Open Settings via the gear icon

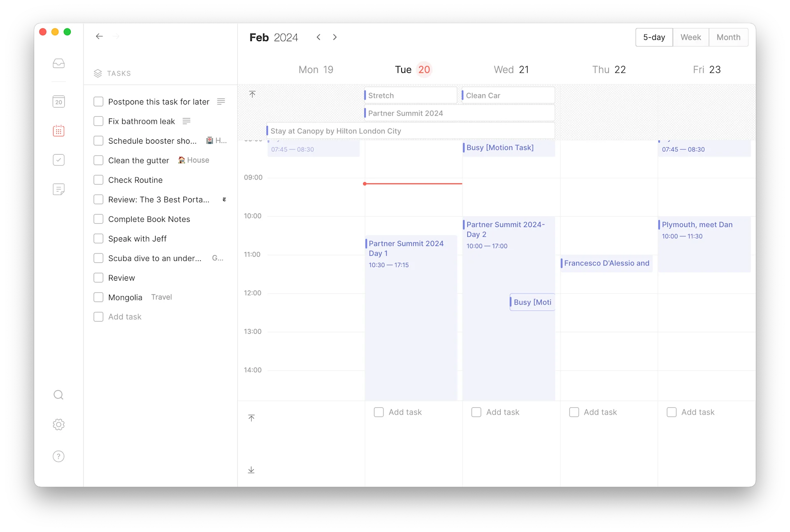(59, 425)
